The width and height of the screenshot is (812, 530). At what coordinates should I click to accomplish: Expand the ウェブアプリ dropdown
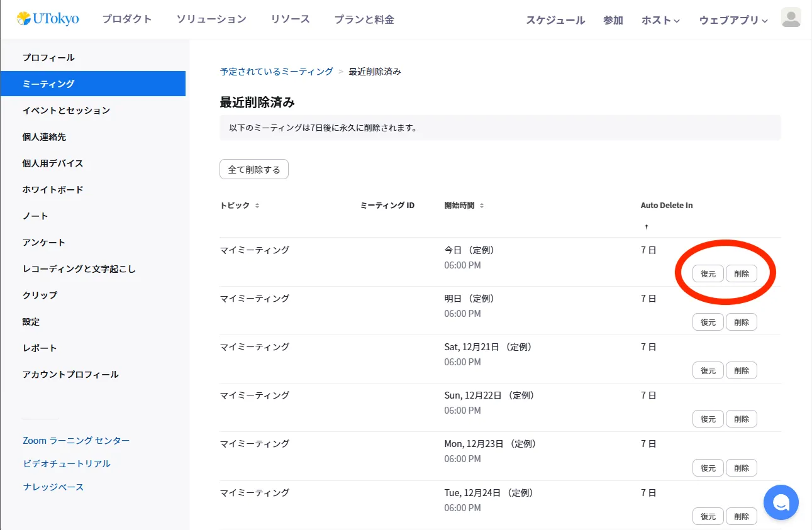[733, 20]
